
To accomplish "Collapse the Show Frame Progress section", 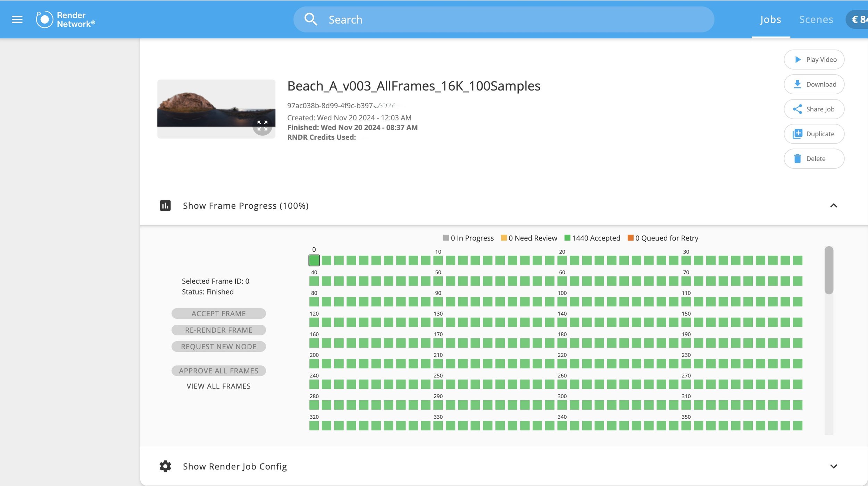I will (833, 206).
